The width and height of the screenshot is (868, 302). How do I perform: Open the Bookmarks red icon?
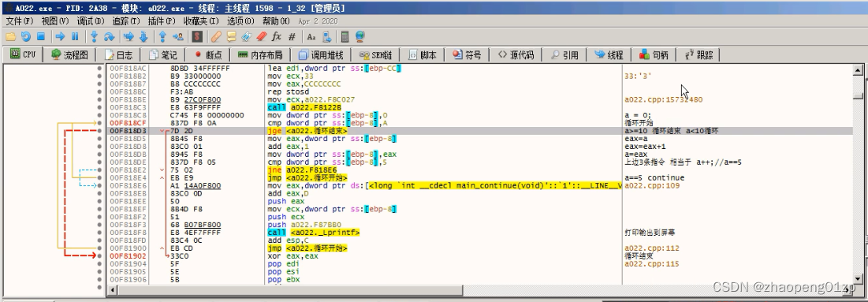point(261,37)
